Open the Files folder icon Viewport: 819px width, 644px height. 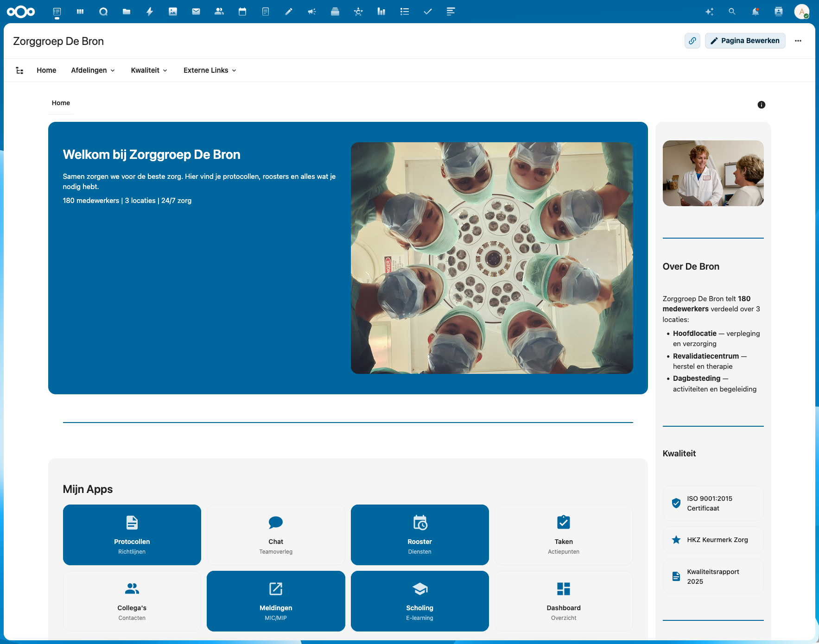[x=127, y=12]
